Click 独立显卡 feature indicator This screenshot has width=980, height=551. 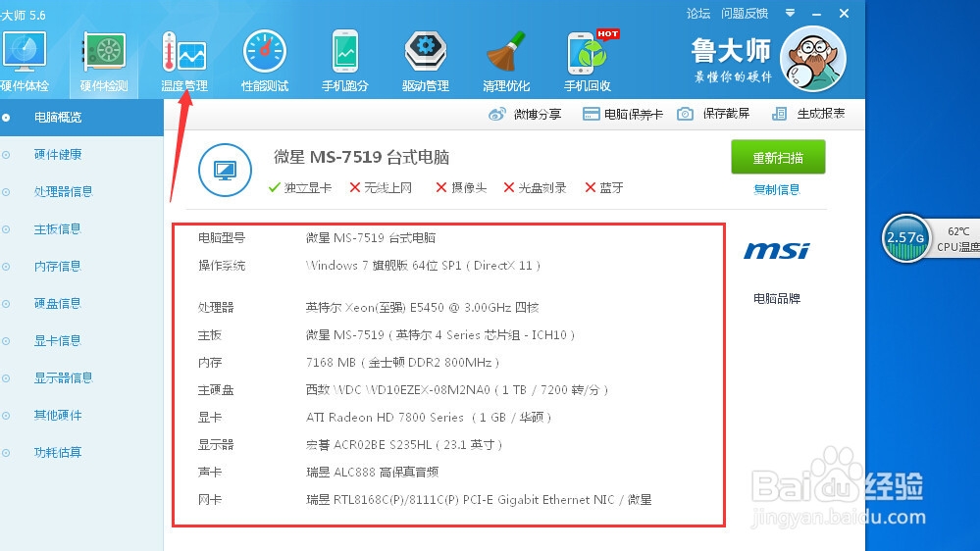(300, 187)
